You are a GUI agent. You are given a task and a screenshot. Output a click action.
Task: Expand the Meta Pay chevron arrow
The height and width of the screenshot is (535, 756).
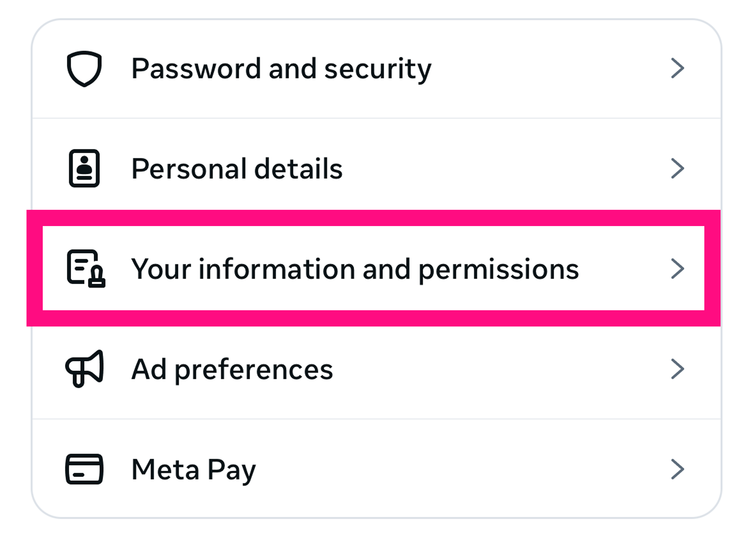point(678,469)
